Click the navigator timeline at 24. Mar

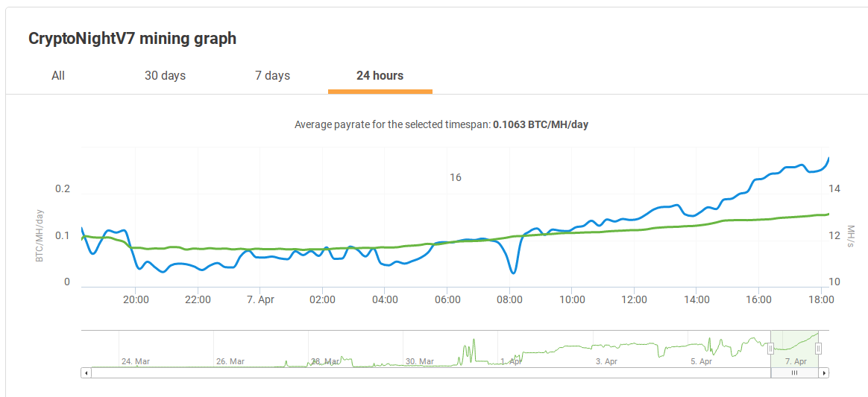(136, 361)
